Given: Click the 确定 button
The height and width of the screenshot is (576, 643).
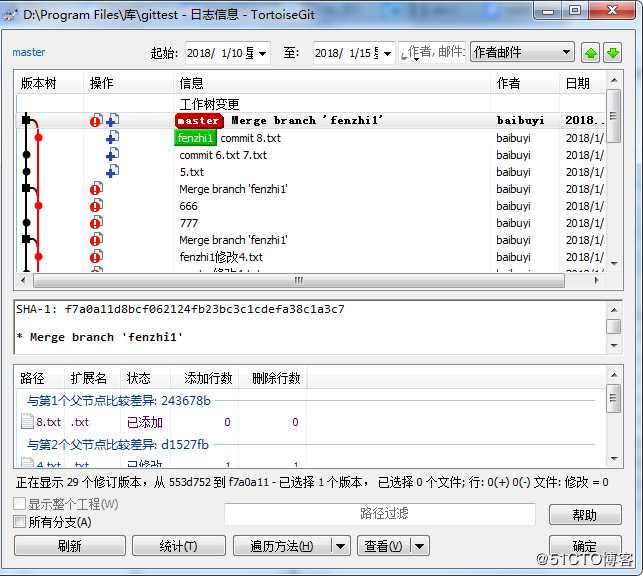Looking at the screenshot, I should pos(585,546).
